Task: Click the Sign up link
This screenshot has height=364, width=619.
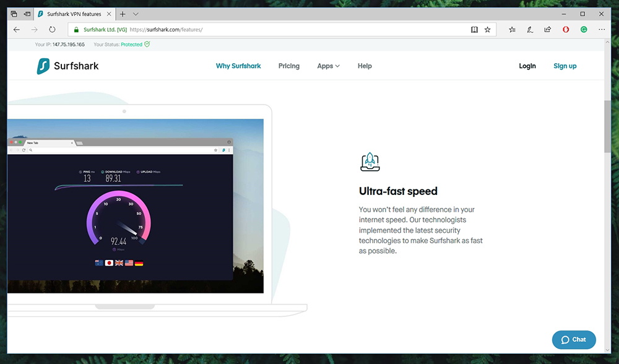Action: [x=565, y=66]
